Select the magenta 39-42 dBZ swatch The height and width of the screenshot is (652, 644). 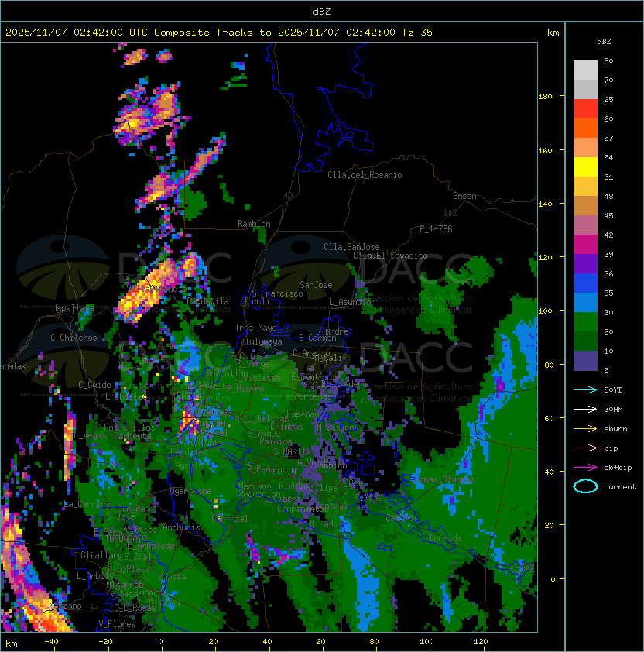(x=585, y=245)
